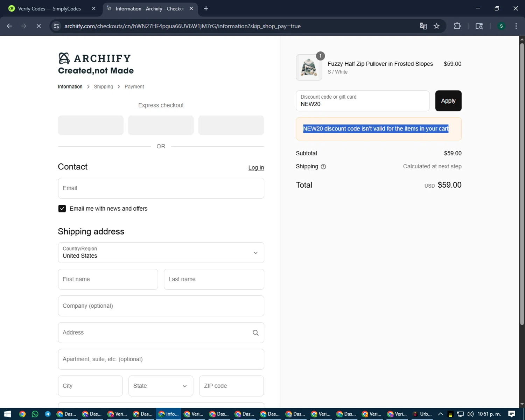Click the first express checkout button
This screenshot has height=420, width=525.
pos(91,125)
